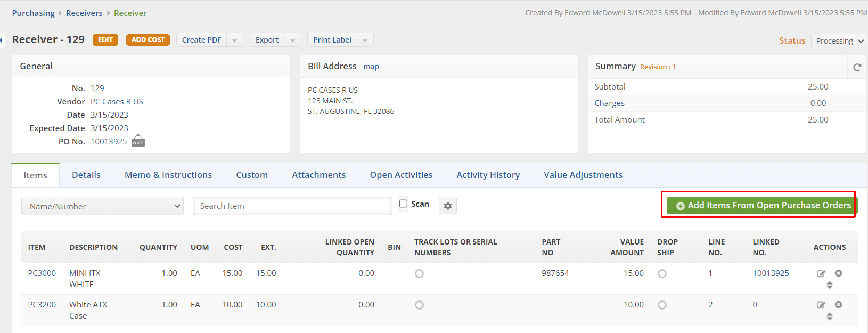Toggle Track Lots or Serial for PC3200

tap(420, 305)
